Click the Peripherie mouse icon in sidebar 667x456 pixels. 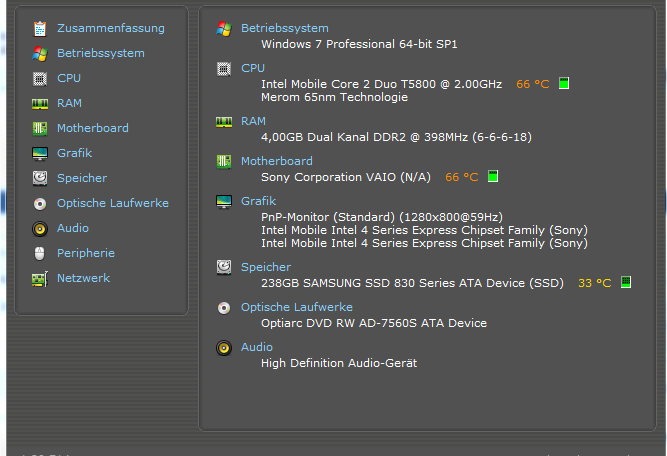[x=40, y=254]
